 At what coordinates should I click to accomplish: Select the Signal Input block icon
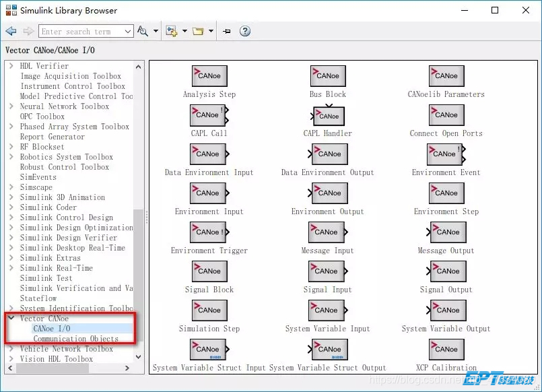tap(328, 271)
